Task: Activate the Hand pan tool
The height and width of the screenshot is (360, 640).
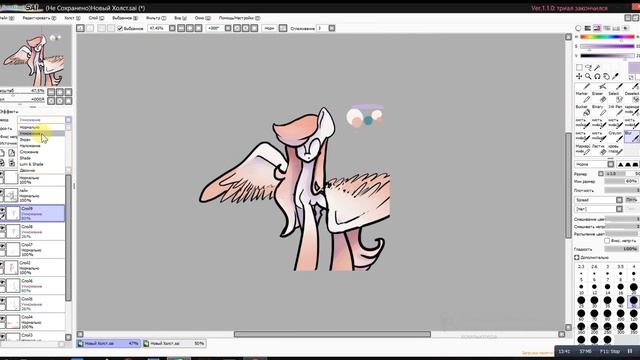Action: pyautogui.click(x=606, y=76)
